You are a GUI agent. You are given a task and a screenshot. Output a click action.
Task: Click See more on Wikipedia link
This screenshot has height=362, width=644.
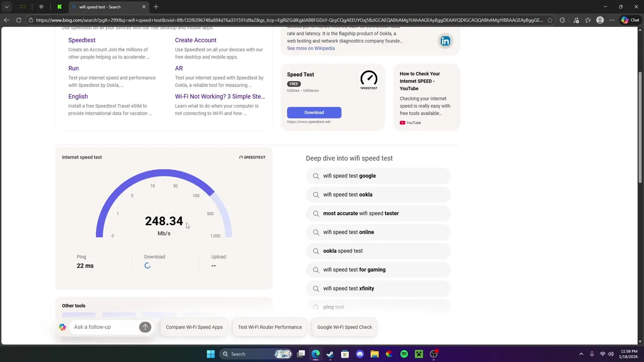[310, 48]
